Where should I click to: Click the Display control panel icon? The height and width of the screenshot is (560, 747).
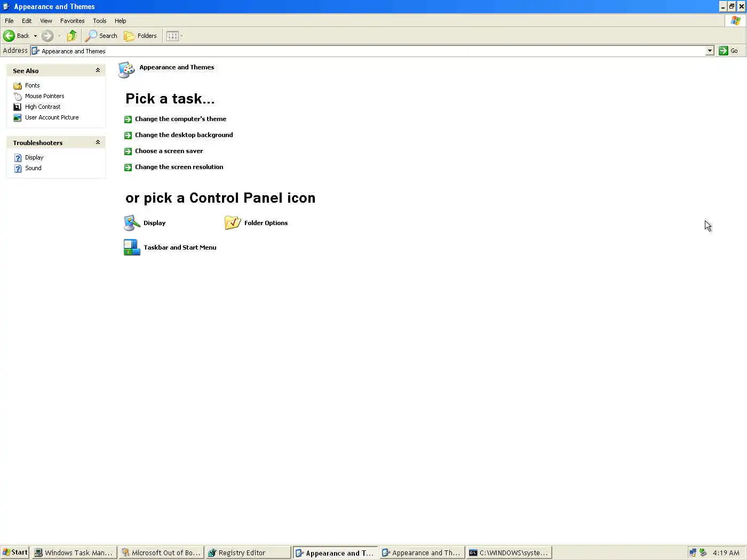coord(132,223)
